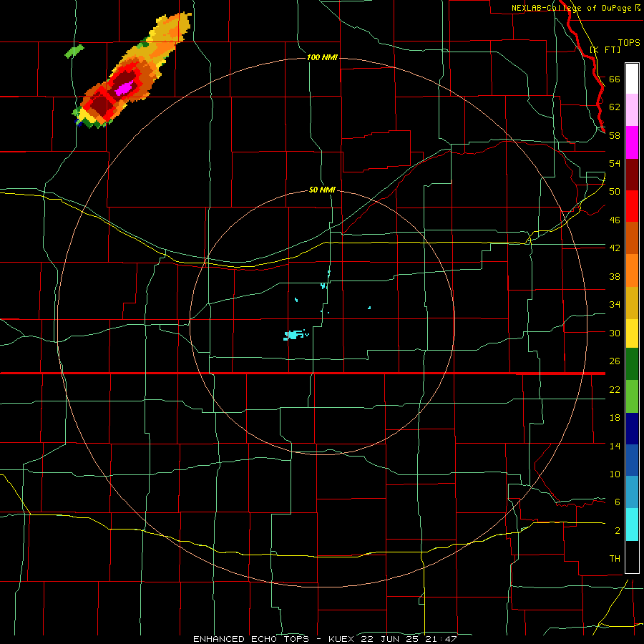
Task: Click the legend value 58
Action: point(615,135)
